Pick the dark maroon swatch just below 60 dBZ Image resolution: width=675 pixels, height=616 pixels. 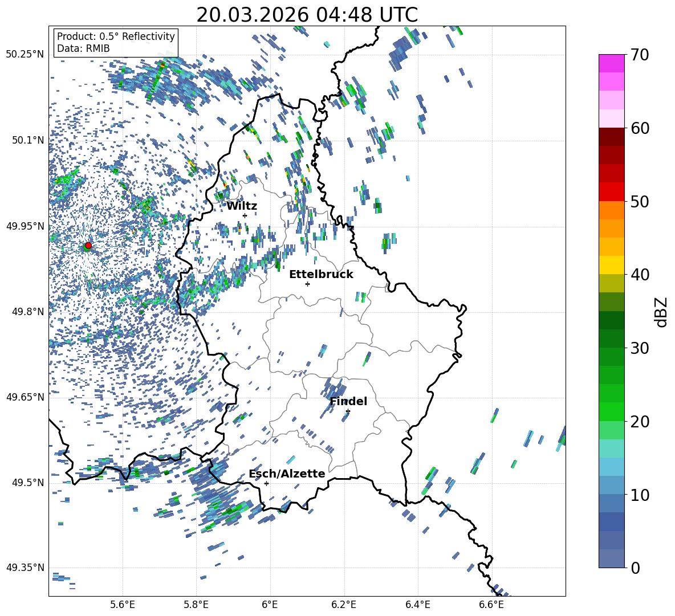[x=612, y=137]
